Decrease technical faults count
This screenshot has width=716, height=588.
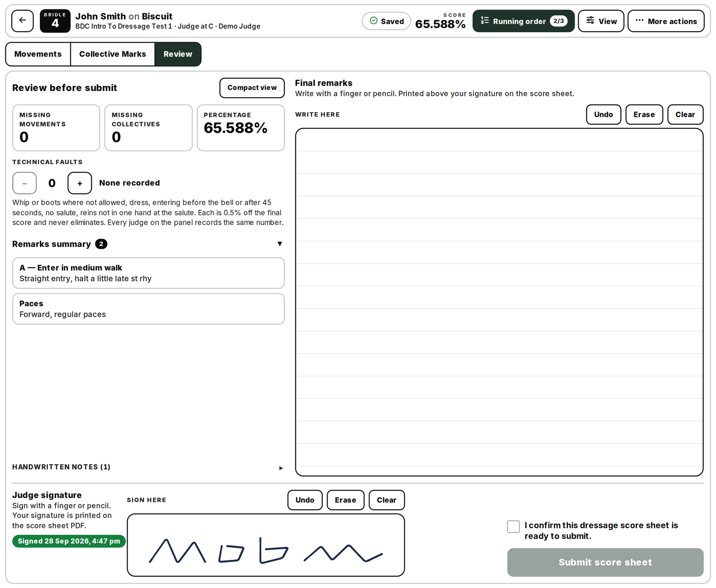[25, 183]
